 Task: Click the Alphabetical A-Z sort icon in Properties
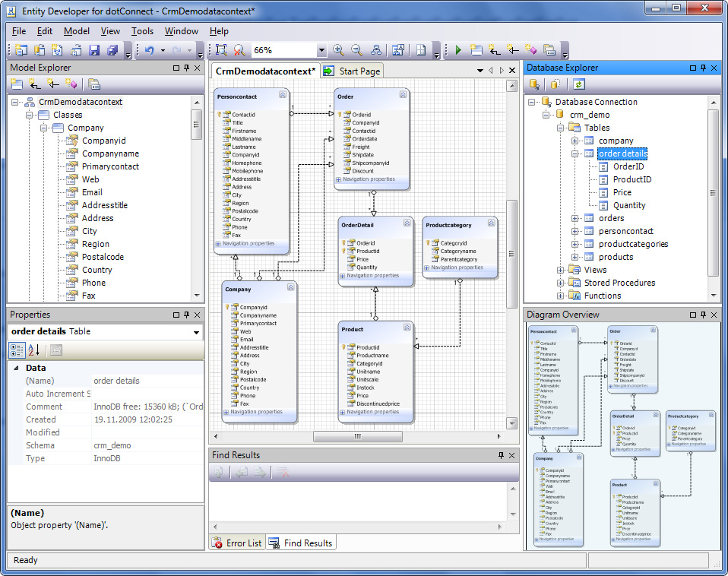click(34, 350)
